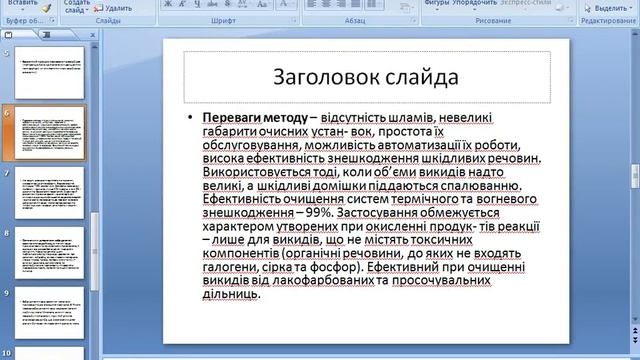The height and width of the screenshot is (360, 640).
Task: Open the Упорядочить arrange dropdown
Action: [475, 4]
